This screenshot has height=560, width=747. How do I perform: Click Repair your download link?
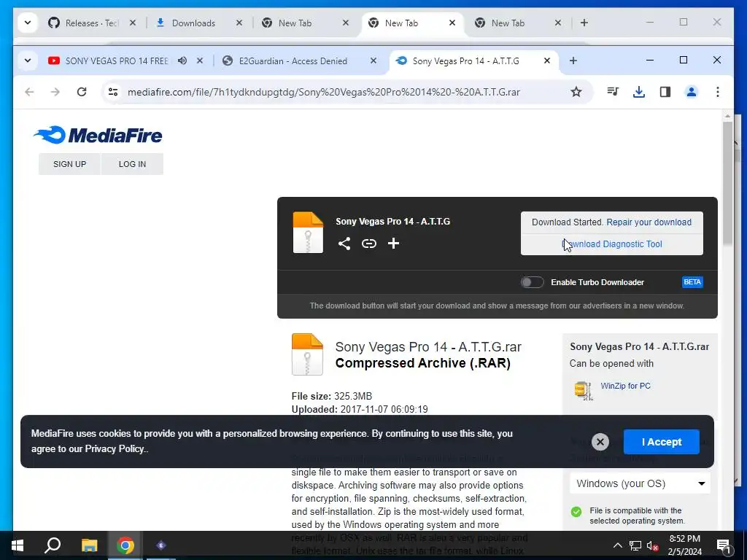pos(649,222)
